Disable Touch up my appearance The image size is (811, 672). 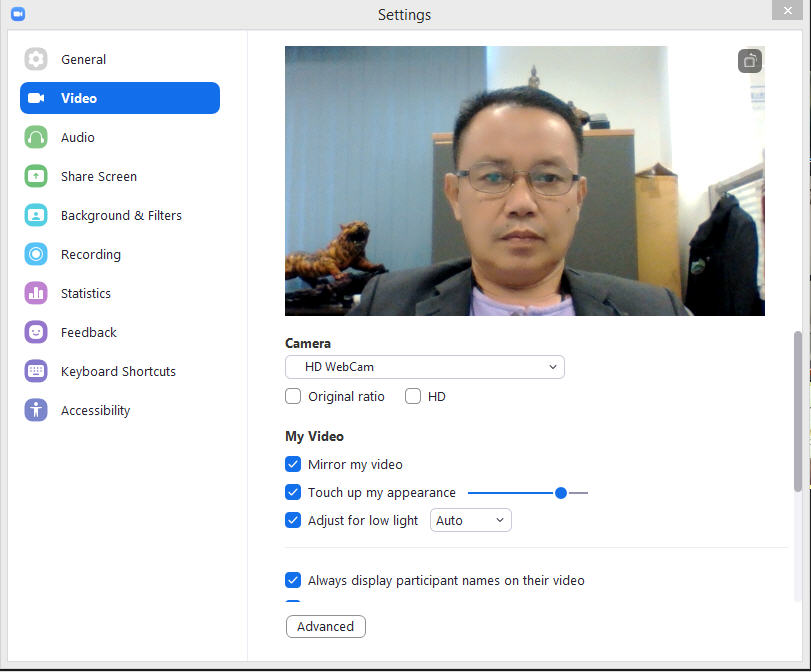pyautogui.click(x=293, y=492)
